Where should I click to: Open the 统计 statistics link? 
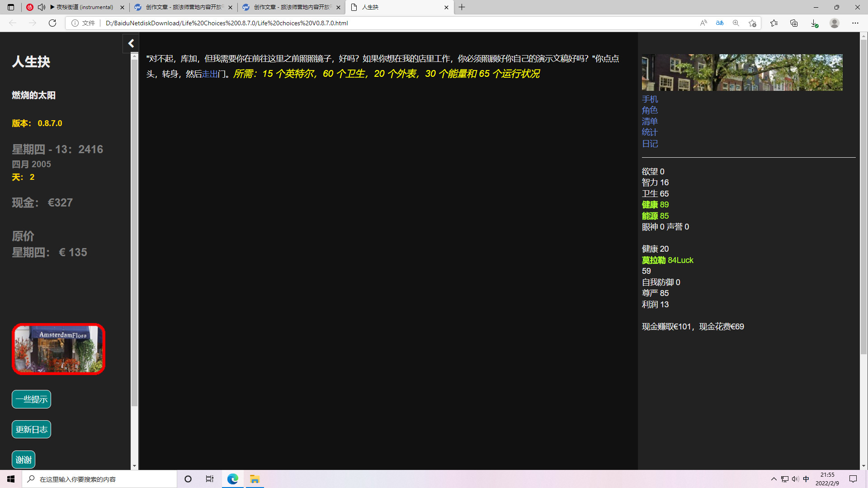click(650, 132)
